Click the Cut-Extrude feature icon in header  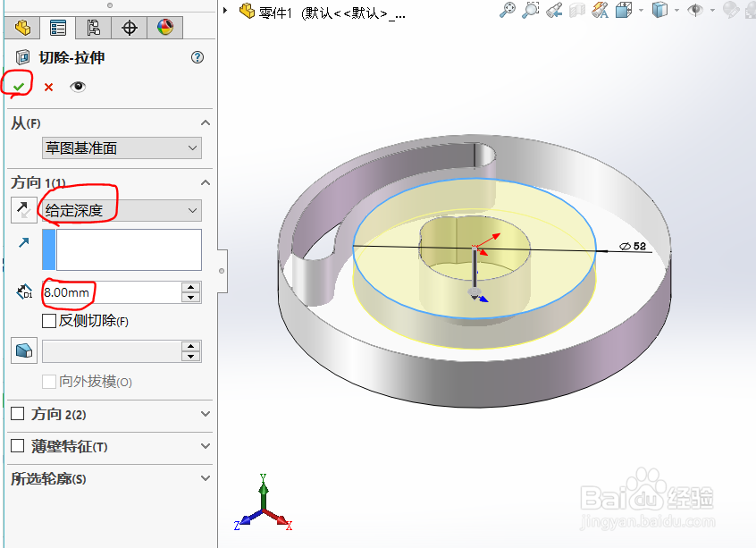click(x=22, y=57)
